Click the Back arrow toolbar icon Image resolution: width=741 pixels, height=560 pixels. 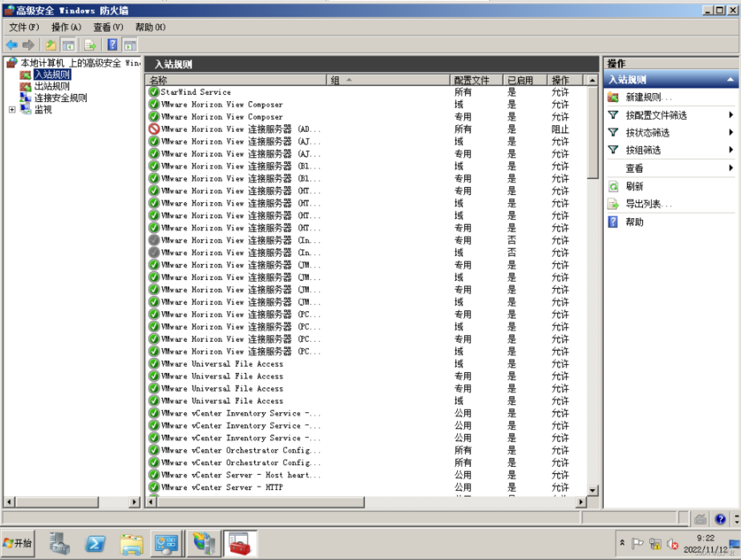[12, 44]
